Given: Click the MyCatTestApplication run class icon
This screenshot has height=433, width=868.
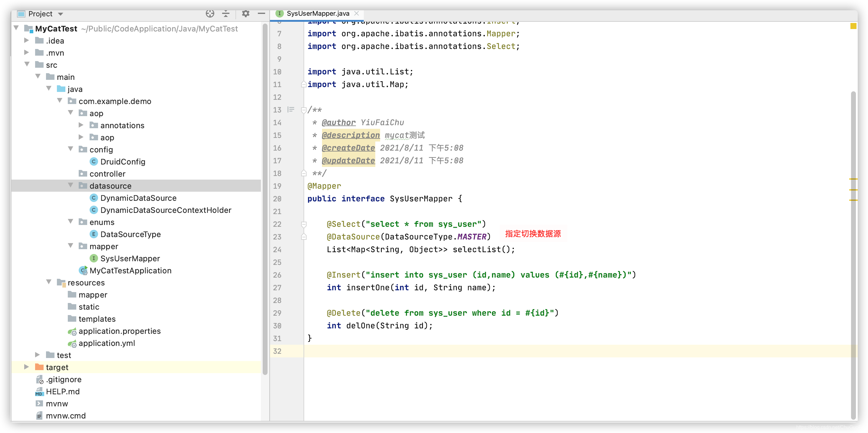Looking at the screenshot, I should click(83, 270).
